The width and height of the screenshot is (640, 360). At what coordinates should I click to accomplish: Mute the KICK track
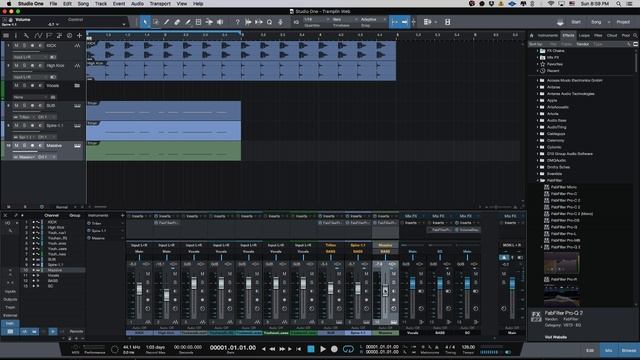[x=16, y=46]
